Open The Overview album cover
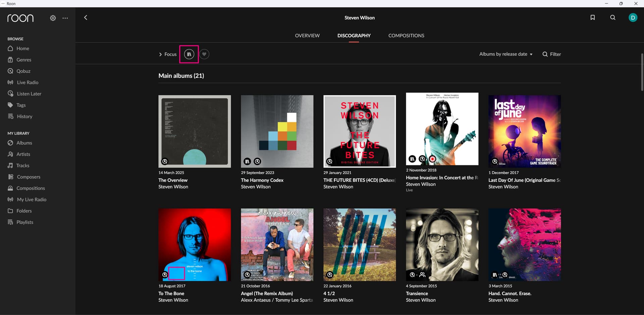The height and width of the screenshot is (315, 644). click(195, 131)
